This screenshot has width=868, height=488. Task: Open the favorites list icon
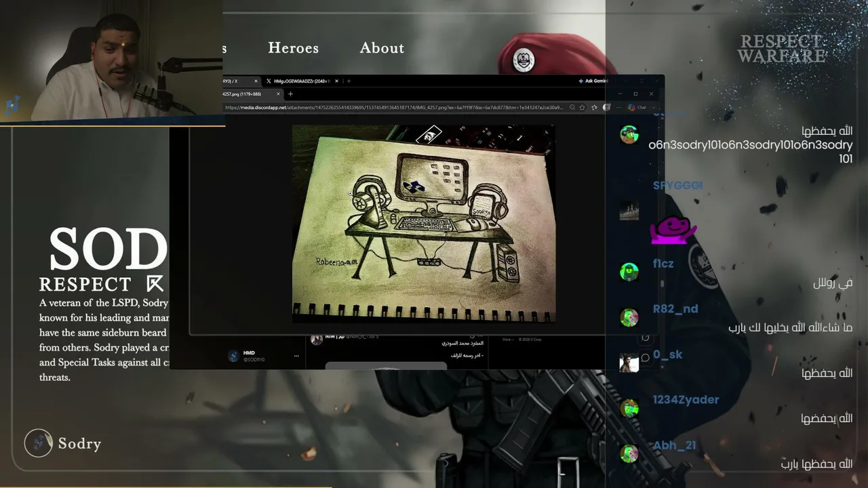pos(594,107)
